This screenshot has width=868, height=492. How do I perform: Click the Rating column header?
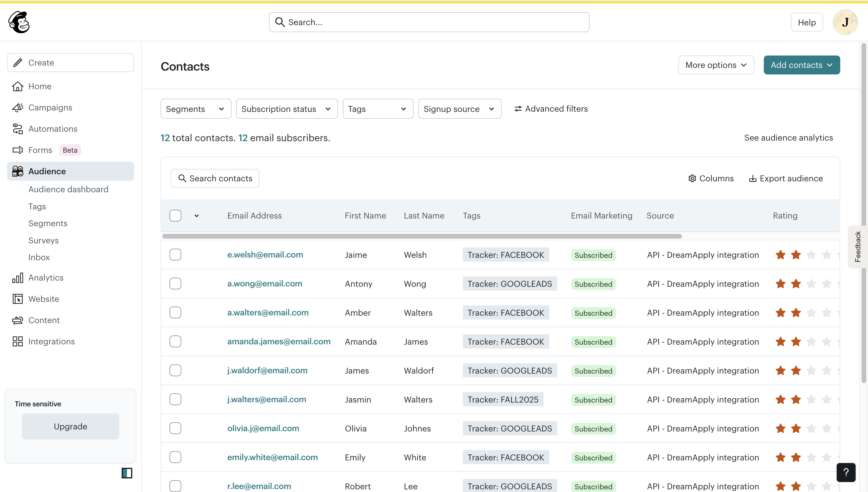coord(785,216)
